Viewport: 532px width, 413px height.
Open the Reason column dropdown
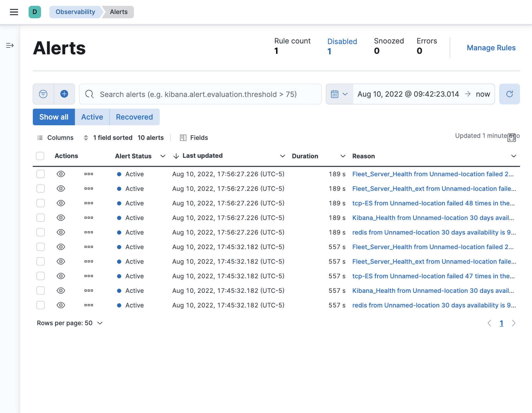513,156
